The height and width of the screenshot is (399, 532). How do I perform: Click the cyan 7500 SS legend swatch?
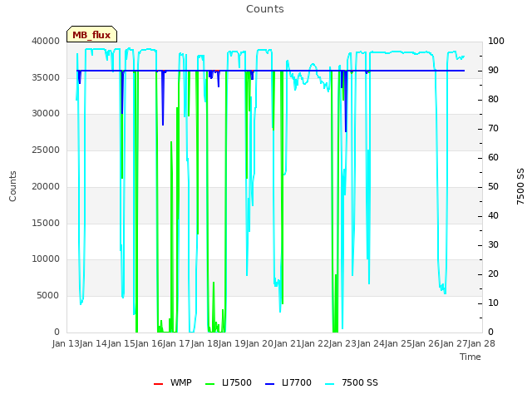coord(330,384)
